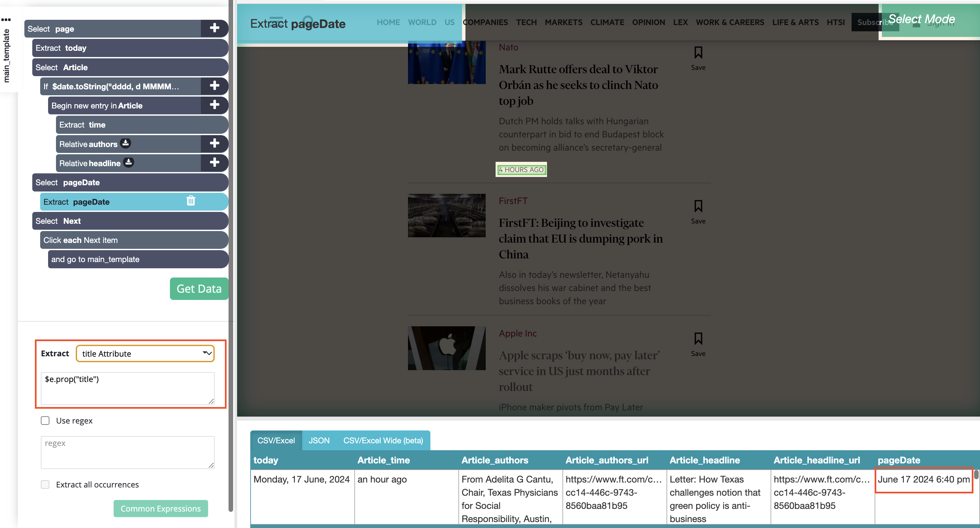Enable the Use regex checkbox
The height and width of the screenshot is (528, 980).
(x=45, y=420)
